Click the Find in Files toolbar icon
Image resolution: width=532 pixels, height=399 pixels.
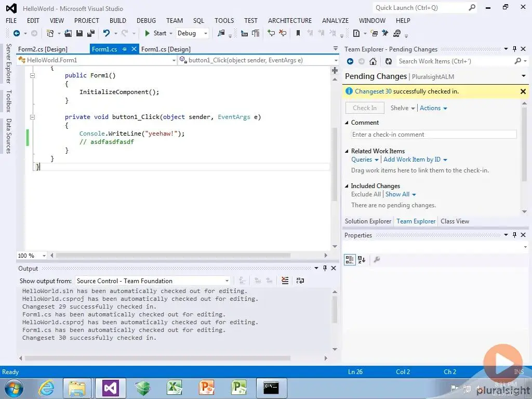tap(221, 33)
